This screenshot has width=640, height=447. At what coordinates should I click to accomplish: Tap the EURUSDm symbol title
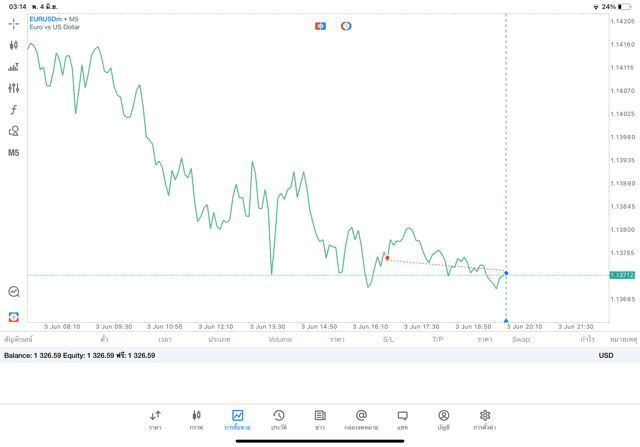[45, 19]
